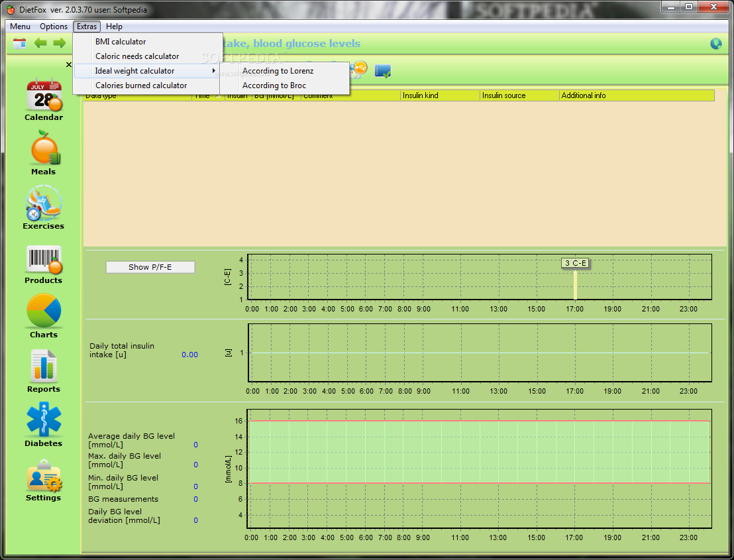Viewport: 734px width, 560px height.
Task: Select According to Lorenz
Action: (x=285, y=71)
